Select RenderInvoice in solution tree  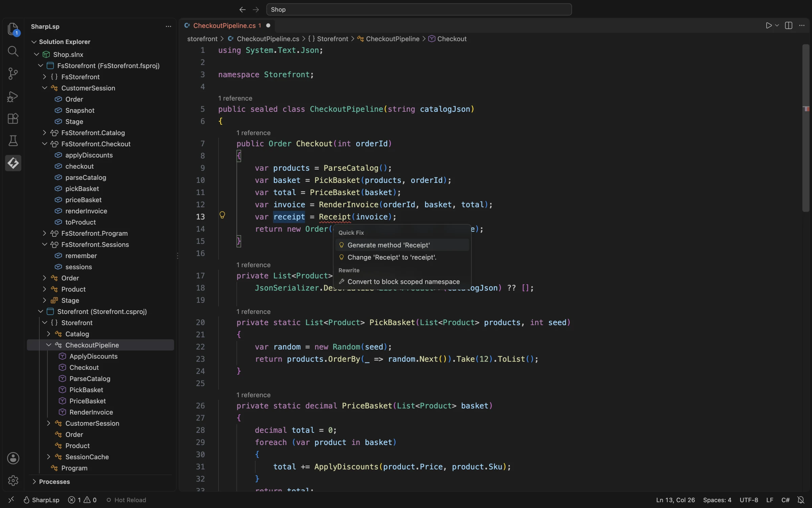pos(91,412)
